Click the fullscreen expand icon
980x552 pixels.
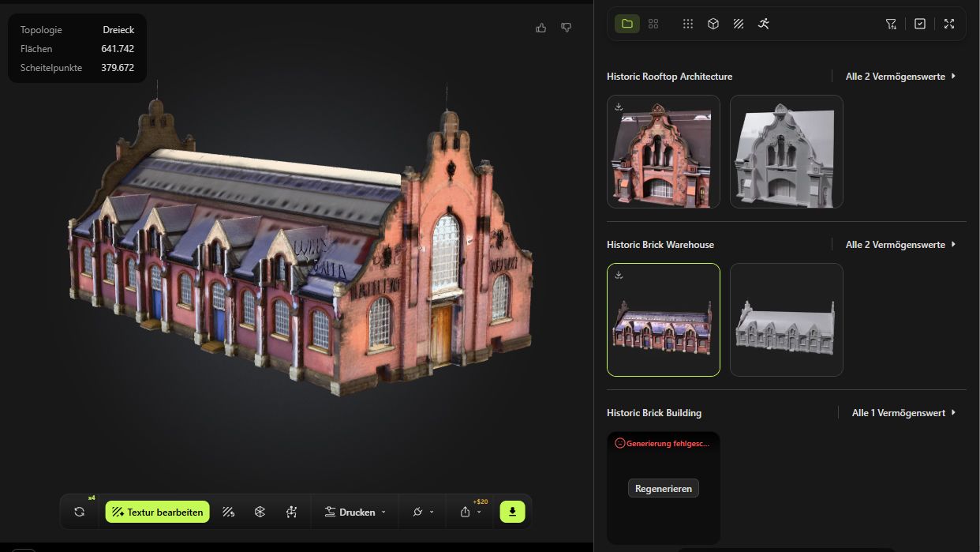tap(949, 24)
